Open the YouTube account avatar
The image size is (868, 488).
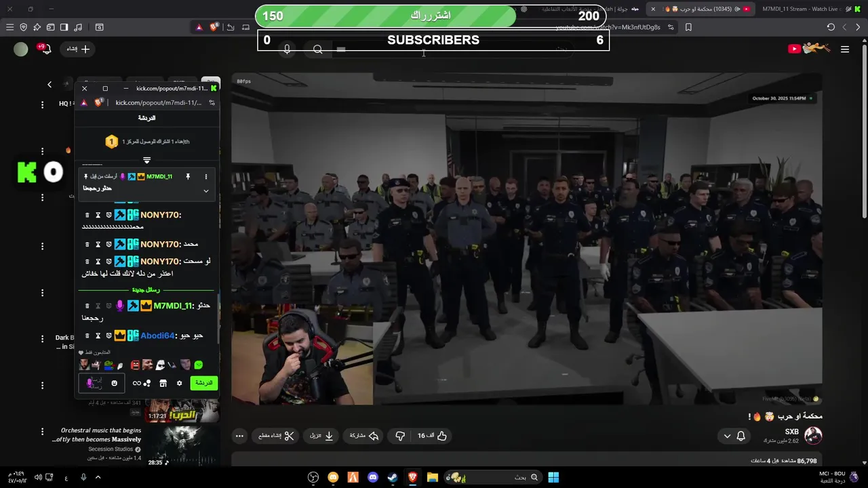[21, 49]
